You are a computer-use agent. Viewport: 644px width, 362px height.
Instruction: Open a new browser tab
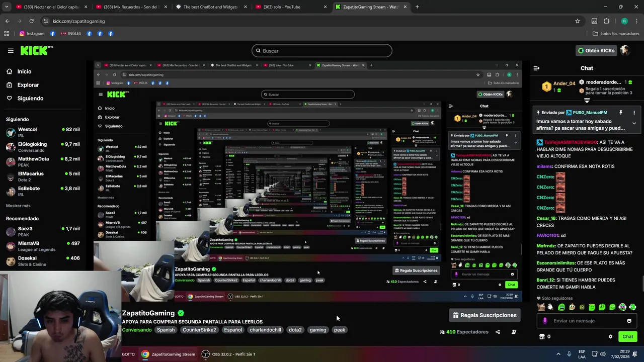(417, 7)
